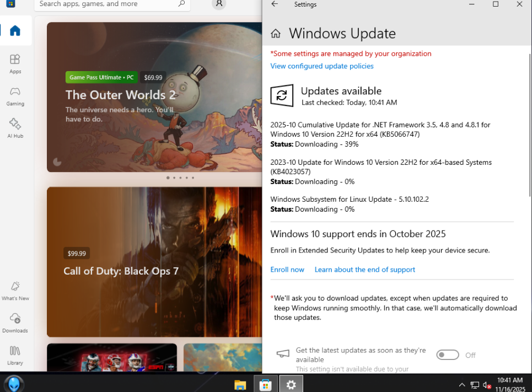Click the Updates available refresh icon
Screen dimensions: 532x392
282,95
